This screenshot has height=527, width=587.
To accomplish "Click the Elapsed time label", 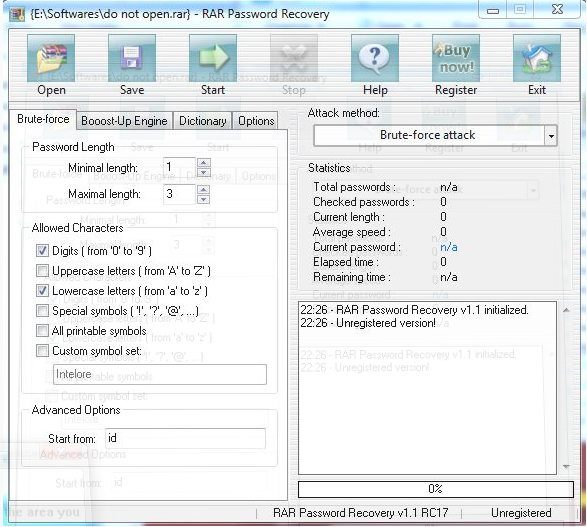I will (x=346, y=262).
